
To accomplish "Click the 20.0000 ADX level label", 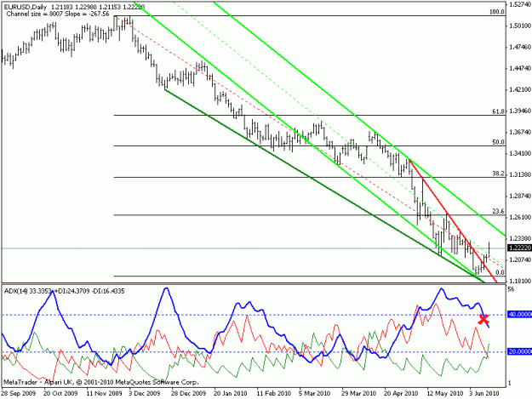I will 520,351.
